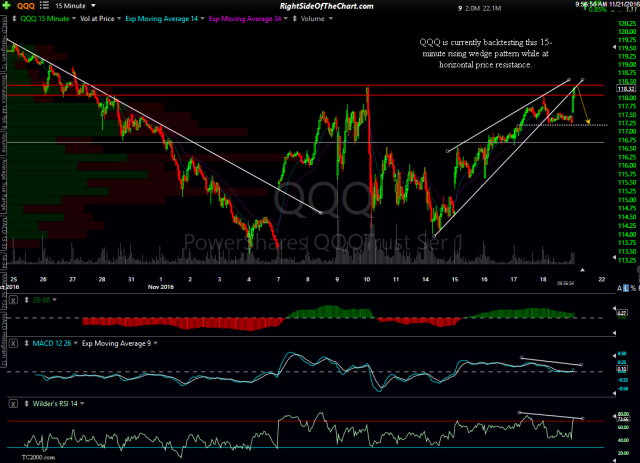Click the 120.25 price scale label

pyautogui.click(x=627, y=23)
